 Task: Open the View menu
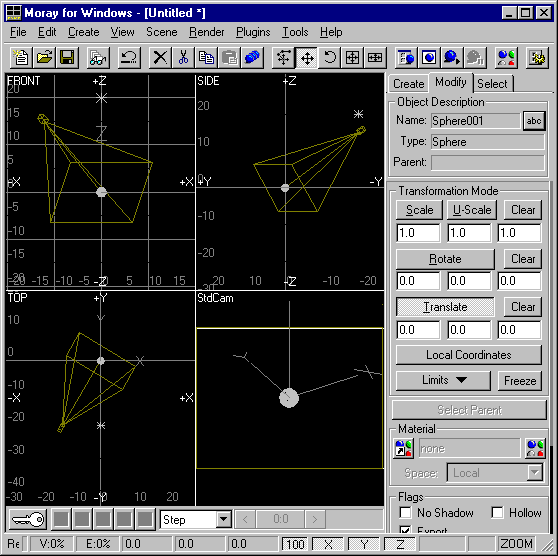(x=122, y=32)
